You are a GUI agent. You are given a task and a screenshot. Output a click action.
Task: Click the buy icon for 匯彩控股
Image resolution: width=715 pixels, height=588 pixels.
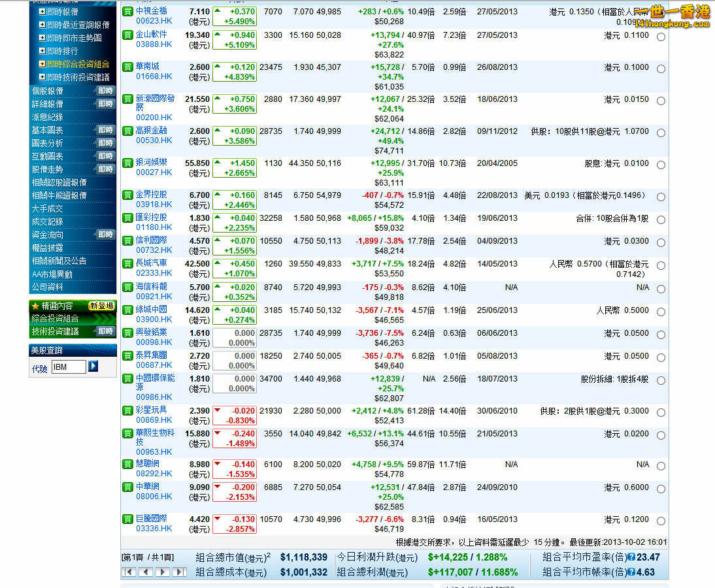coord(127,218)
